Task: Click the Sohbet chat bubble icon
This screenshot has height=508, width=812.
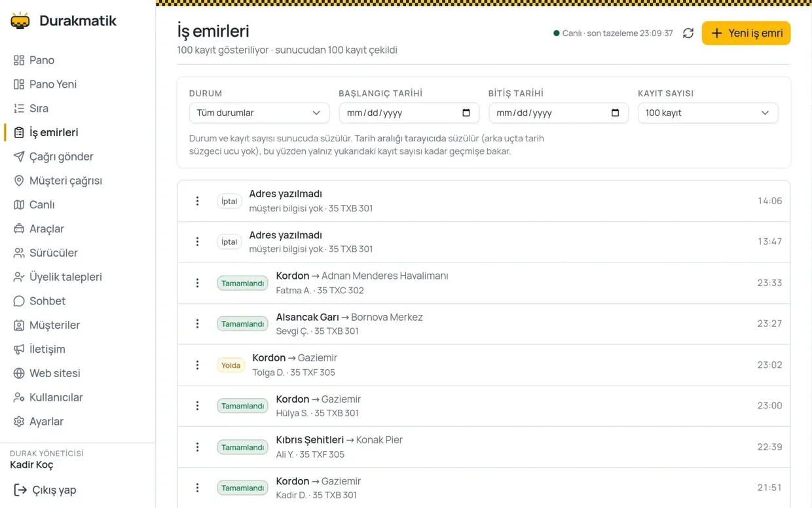Action: (19, 301)
